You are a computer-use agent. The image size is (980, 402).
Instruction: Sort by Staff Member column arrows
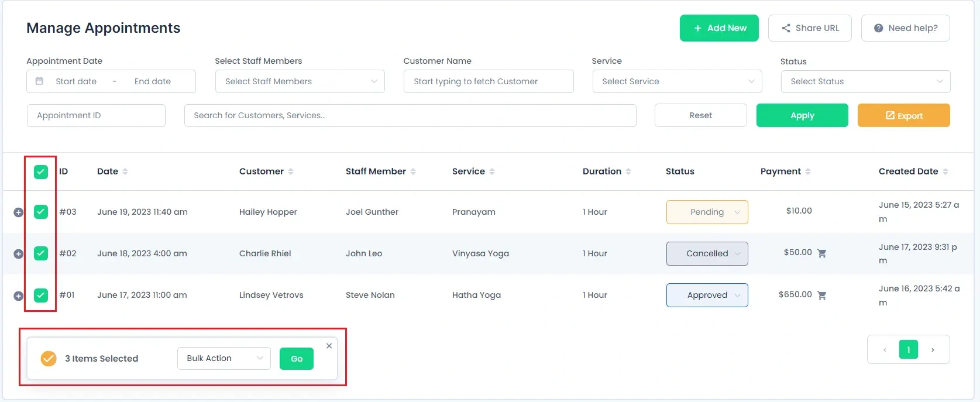click(413, 171)
